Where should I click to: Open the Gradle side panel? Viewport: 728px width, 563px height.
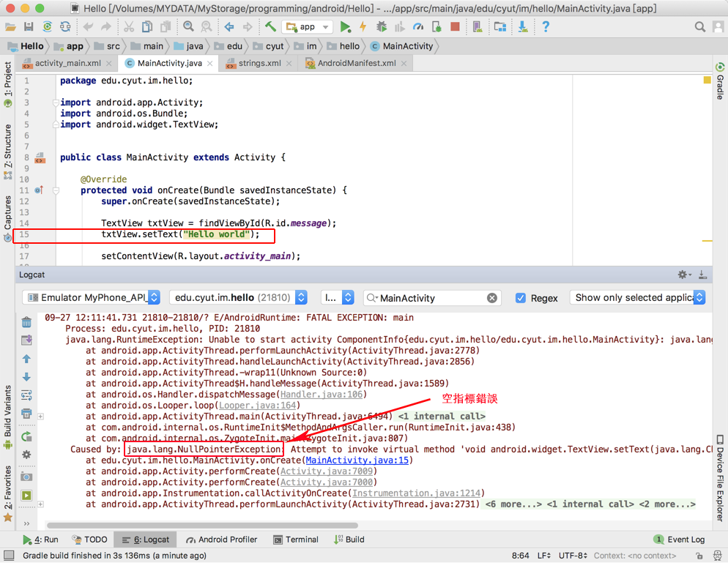pyautogui.click(x=720, y=82)
